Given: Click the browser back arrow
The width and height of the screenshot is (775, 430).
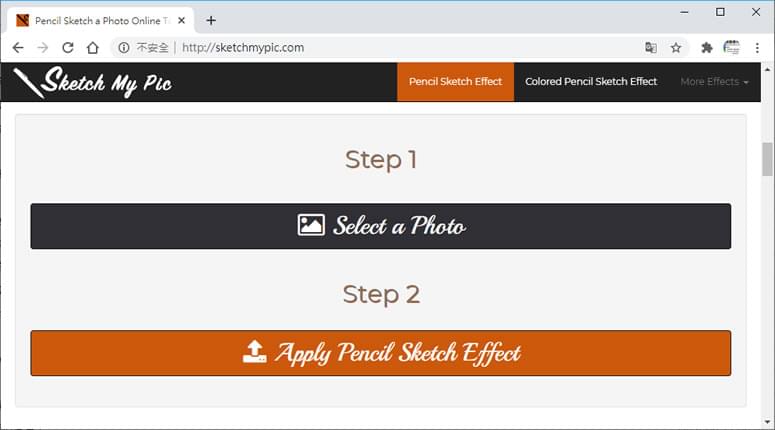Looking at the screenshot, I should [x=18, y=47].
